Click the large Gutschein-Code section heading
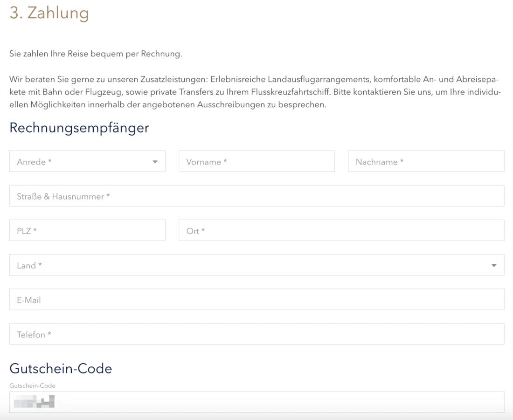This screenshot has height=420, width=513. coord(61,369)
